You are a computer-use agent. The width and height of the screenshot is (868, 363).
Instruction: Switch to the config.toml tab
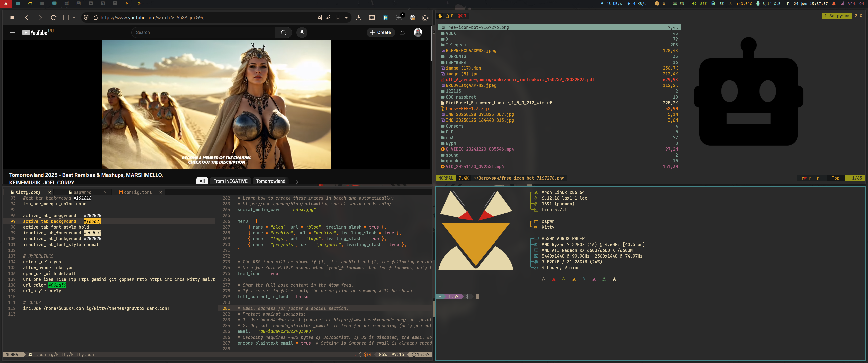138,192
